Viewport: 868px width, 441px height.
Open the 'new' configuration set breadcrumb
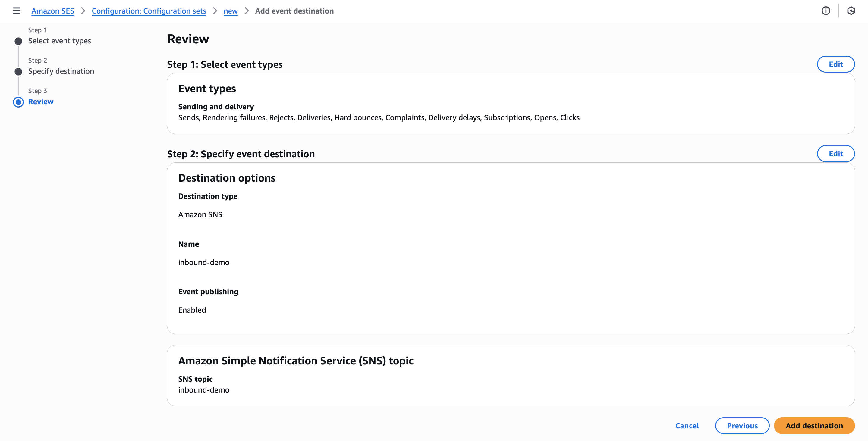pos(231,11)
